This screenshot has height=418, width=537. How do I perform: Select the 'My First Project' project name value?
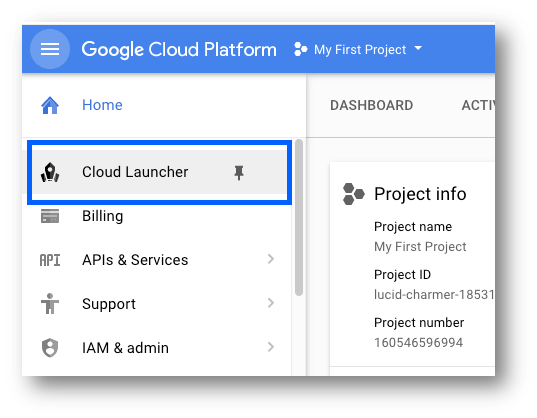point(420,247)
